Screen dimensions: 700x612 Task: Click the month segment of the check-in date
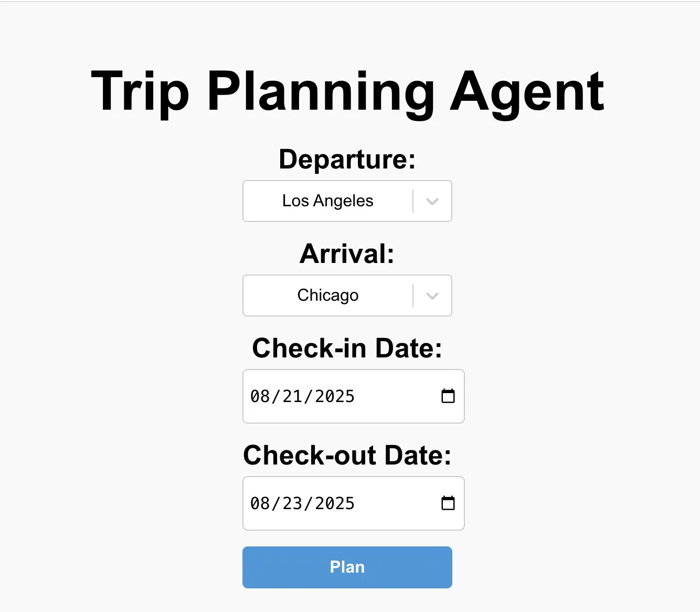(x=261, y=396)
